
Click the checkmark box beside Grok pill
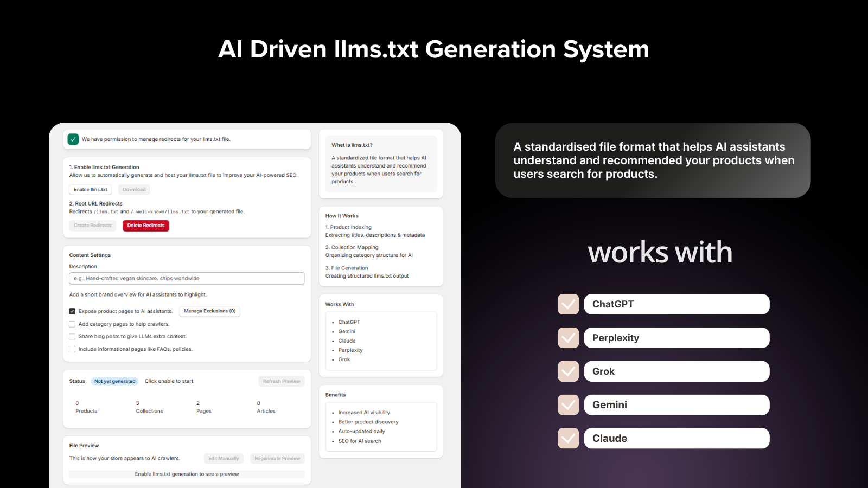569,371
